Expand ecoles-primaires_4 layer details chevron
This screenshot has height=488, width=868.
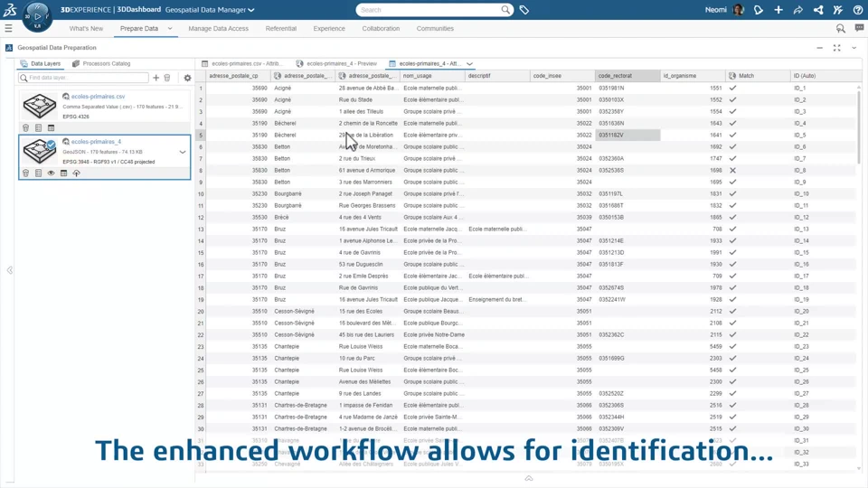point(182,152)
